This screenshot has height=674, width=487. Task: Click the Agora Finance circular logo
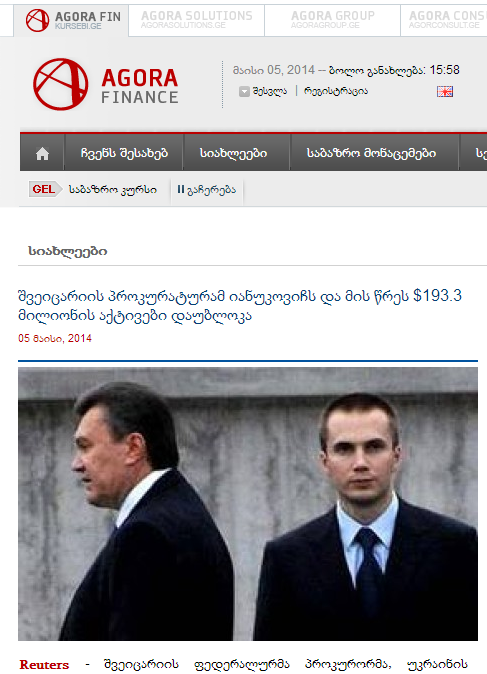click(x=60, y=84)
